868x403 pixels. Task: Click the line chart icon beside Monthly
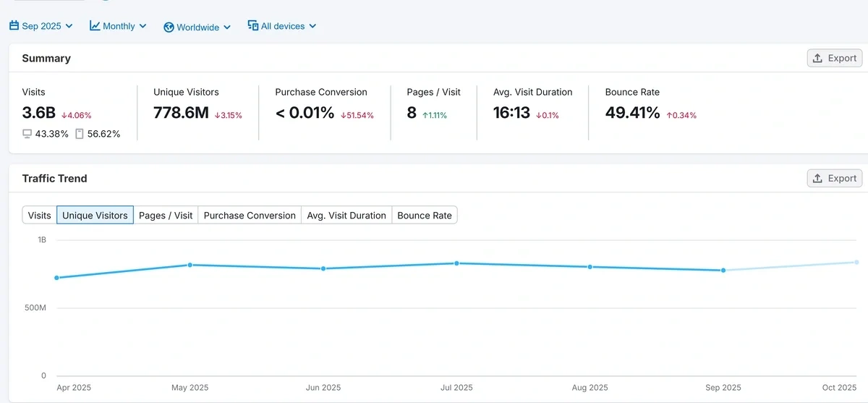click(95, 26)
